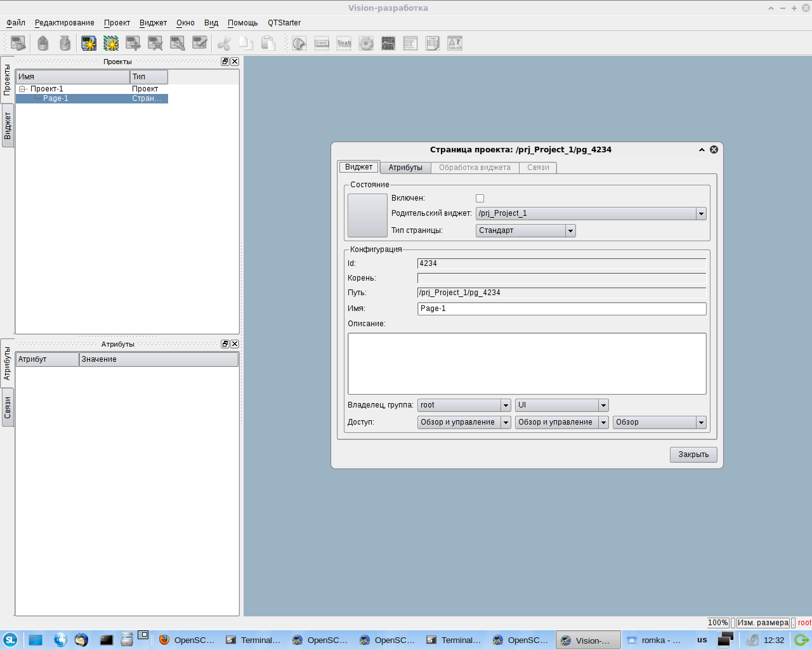
Task: Open the 'Тип страницы' Стандарт dropdown
Action: 570,231
